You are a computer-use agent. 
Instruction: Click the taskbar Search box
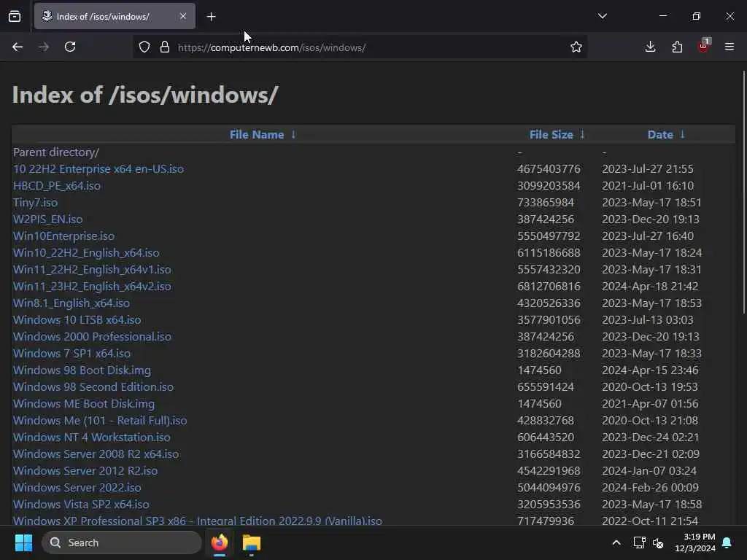[x=122, y=542]
